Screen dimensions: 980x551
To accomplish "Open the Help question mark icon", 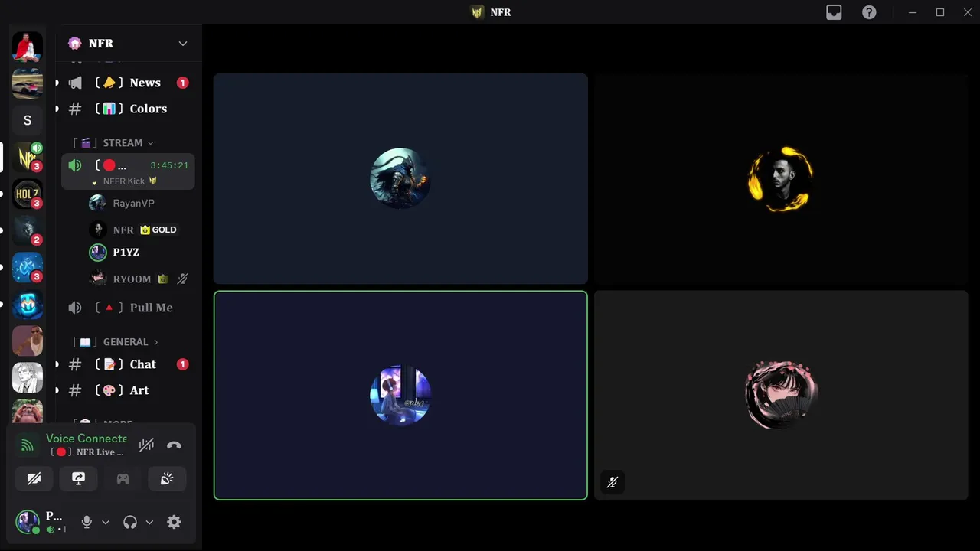I will (869, 12).
